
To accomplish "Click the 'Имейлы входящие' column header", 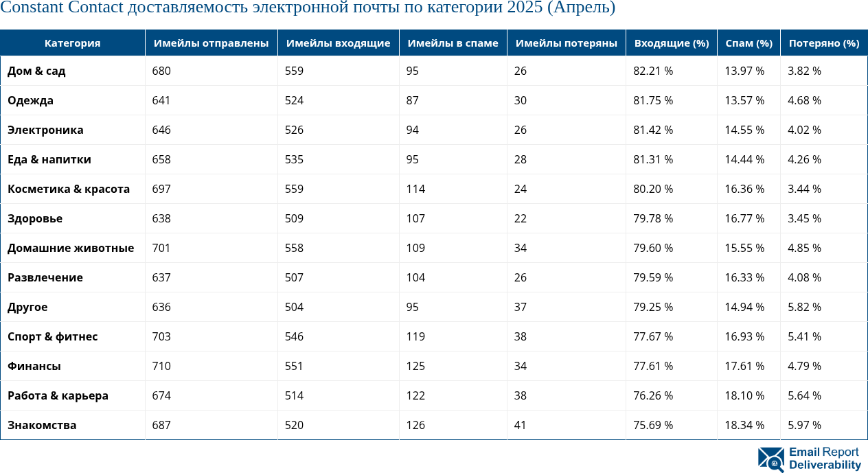I will click(339, 43).
